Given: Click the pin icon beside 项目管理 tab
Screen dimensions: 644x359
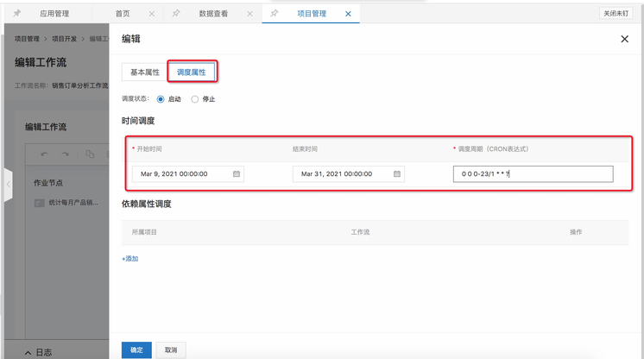Looking at the screenshot, I should coord(274,14).
